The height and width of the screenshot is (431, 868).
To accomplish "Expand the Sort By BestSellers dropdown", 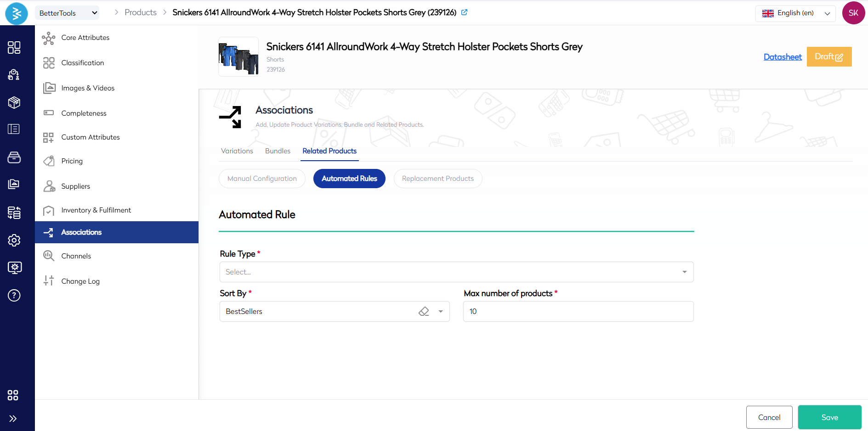I will click(441, 312).
